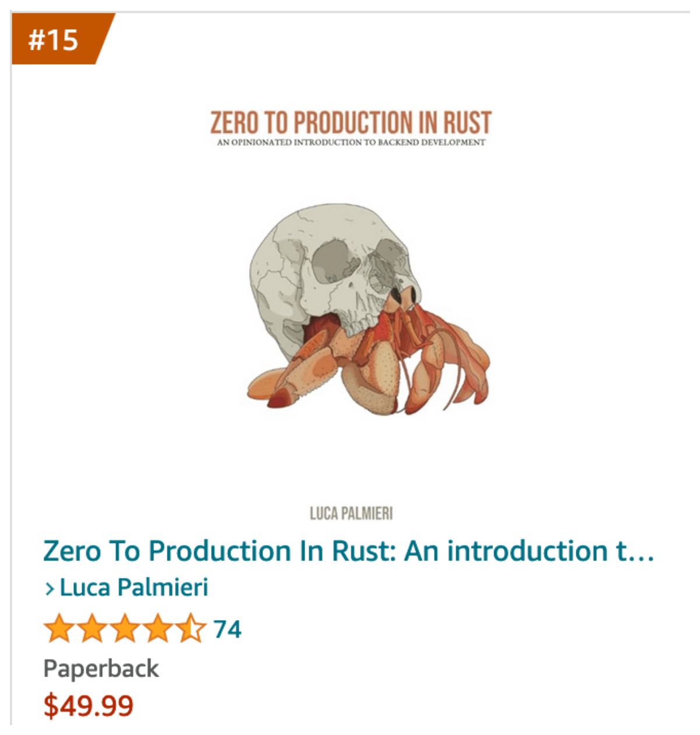The height and width of the screenshot is (735, 700).
Task: Click the $49.99 price
Action: (x=89, y=706)
